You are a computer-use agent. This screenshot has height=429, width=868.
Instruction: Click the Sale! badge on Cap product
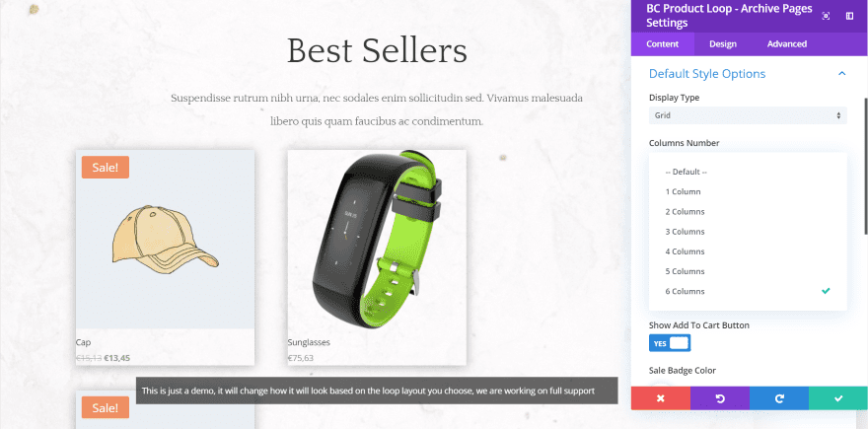(106, 168)
